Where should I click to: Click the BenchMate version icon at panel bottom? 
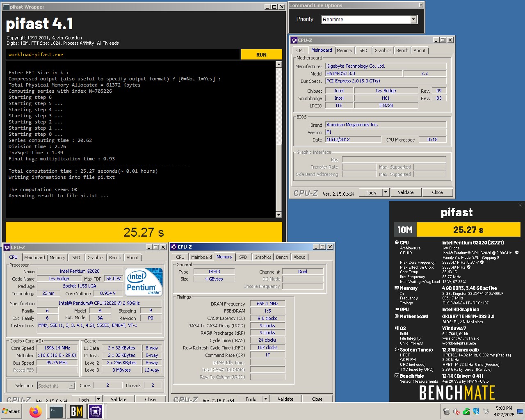point(397,376)
